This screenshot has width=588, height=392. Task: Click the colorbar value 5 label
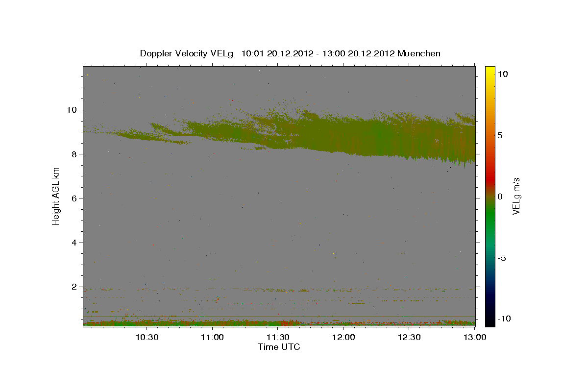pos(500,135)
